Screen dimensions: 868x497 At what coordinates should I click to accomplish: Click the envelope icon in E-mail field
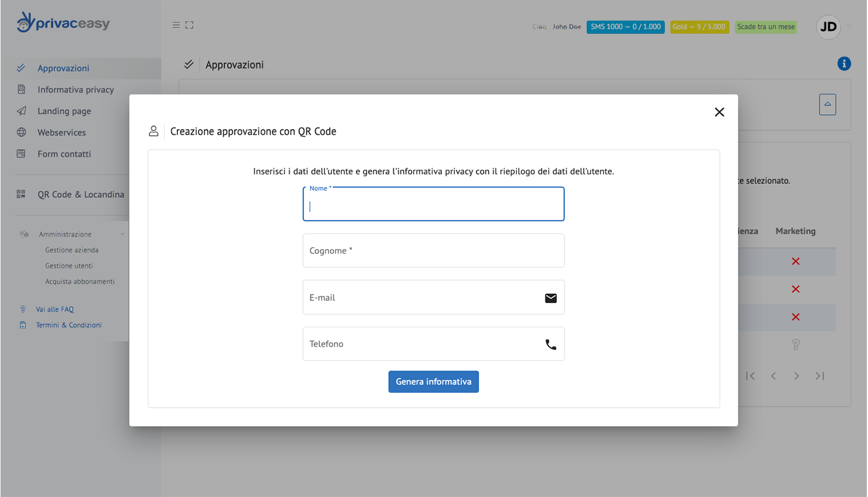(550, 298)
